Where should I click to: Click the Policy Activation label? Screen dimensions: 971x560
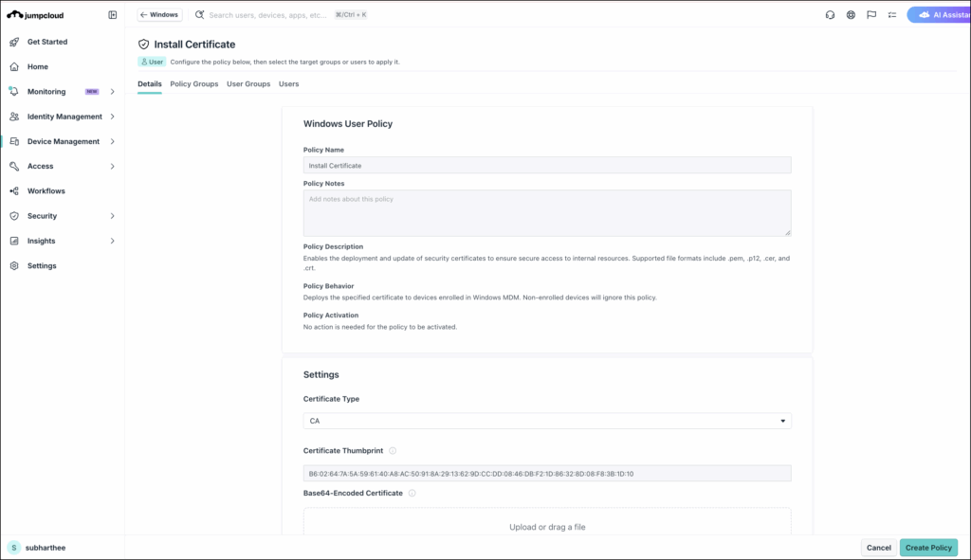(331, 316)
